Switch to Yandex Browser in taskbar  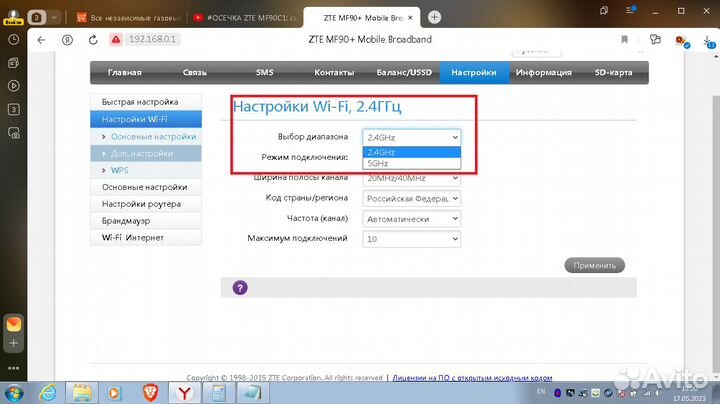tap(185, 393)
